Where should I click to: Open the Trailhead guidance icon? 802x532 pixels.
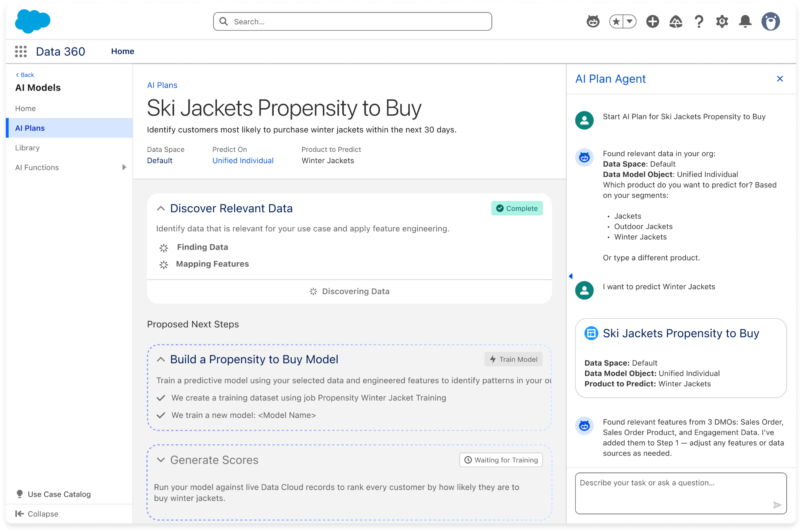coord(676,22)
